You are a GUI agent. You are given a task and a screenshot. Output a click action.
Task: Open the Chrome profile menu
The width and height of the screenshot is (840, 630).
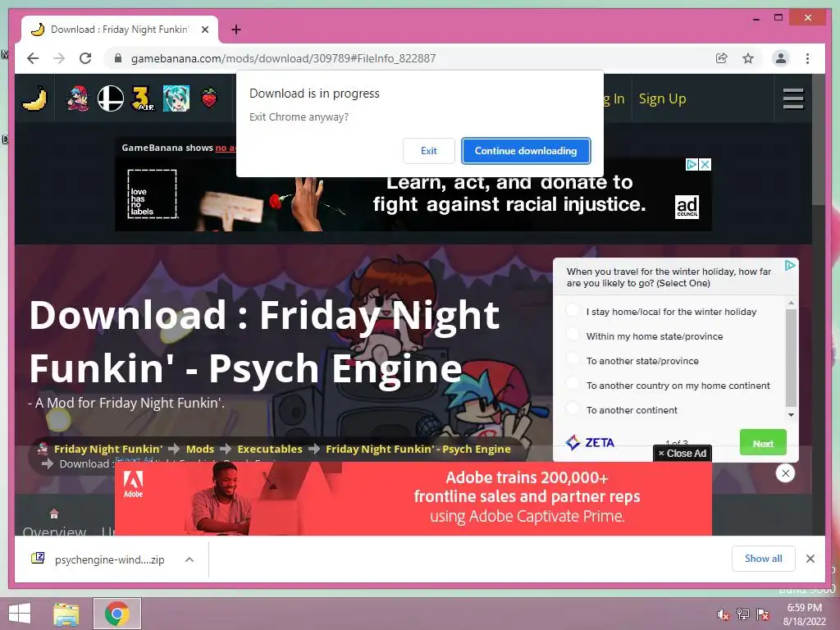(x=781, y=58)
